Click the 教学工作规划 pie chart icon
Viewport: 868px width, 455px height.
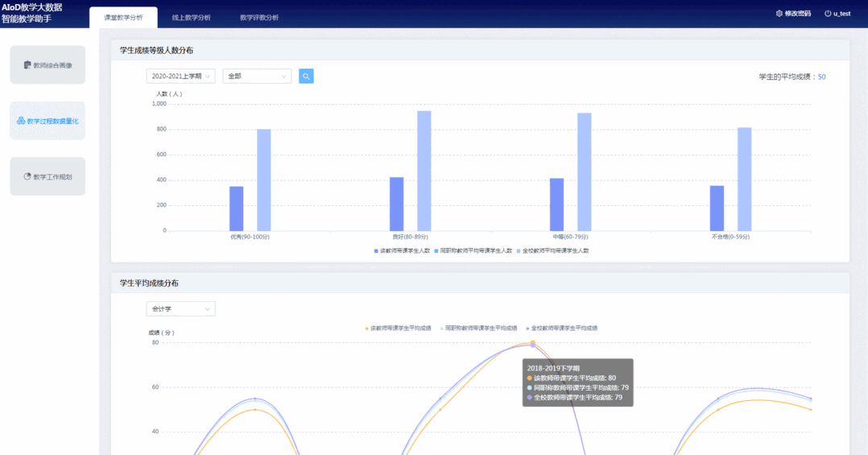pos(27,176)
